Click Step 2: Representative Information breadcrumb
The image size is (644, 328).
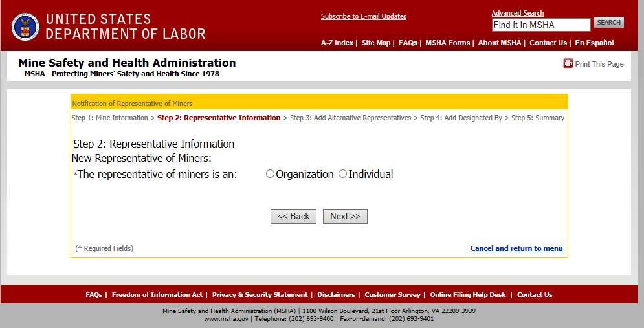pyautogui.click(x=219, y=118)
